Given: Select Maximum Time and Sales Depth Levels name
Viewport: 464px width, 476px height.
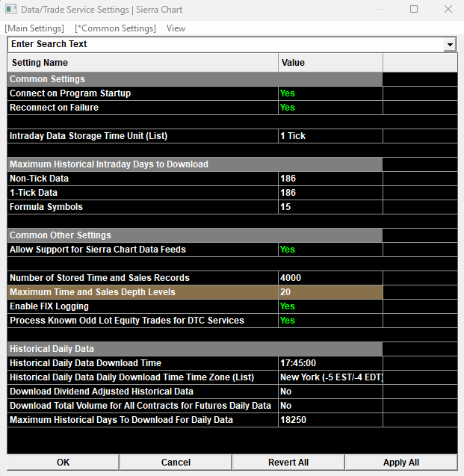Looking at the screenshot, I should (x=143, y=292).
